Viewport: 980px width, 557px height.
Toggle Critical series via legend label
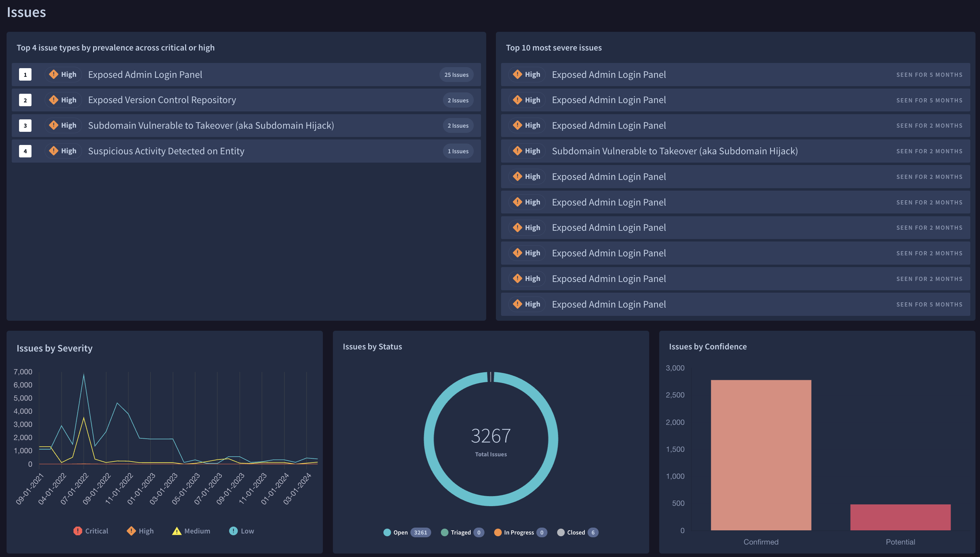coord(97,531)
